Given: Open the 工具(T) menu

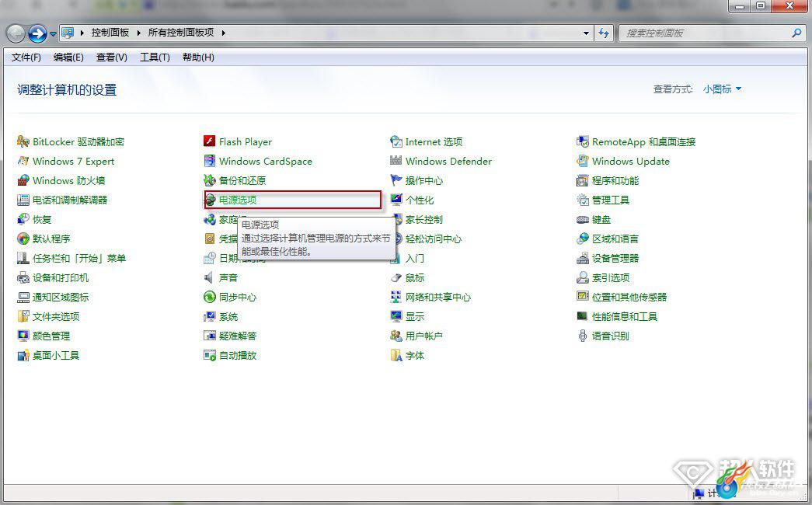Looking at the screenshot, I should point(155,57).
